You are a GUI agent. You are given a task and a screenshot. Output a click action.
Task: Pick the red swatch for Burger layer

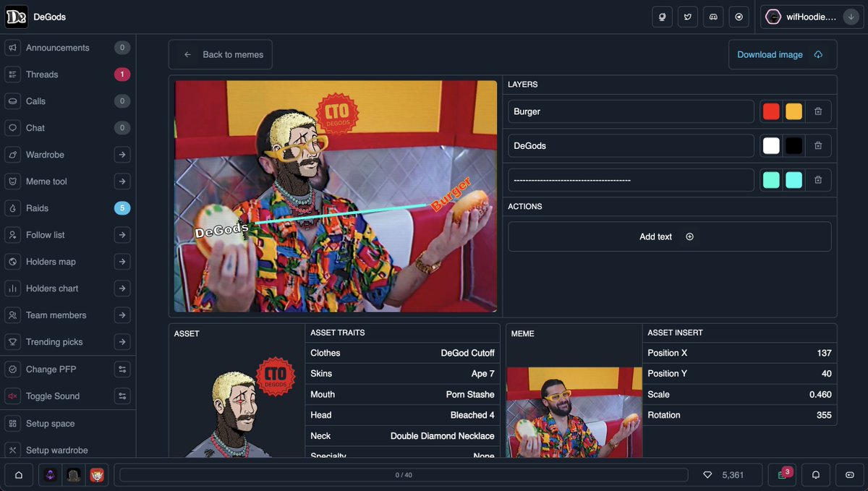[x=771, y=111]
